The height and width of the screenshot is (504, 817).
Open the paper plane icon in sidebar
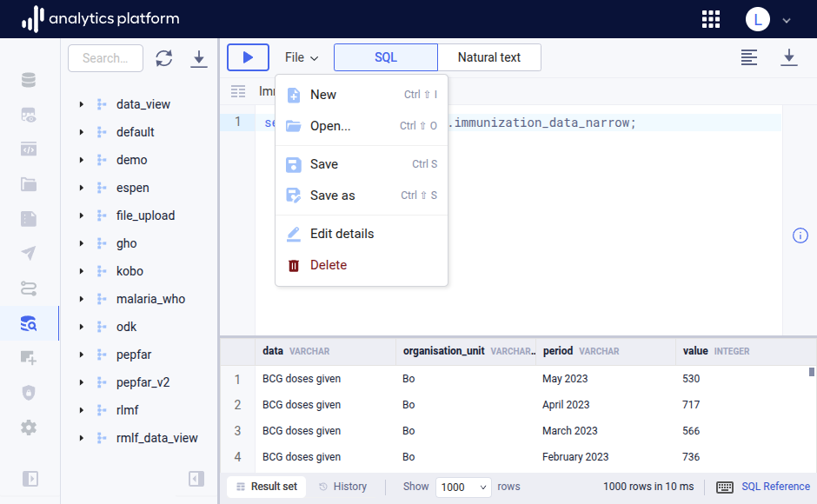[29, 253]
